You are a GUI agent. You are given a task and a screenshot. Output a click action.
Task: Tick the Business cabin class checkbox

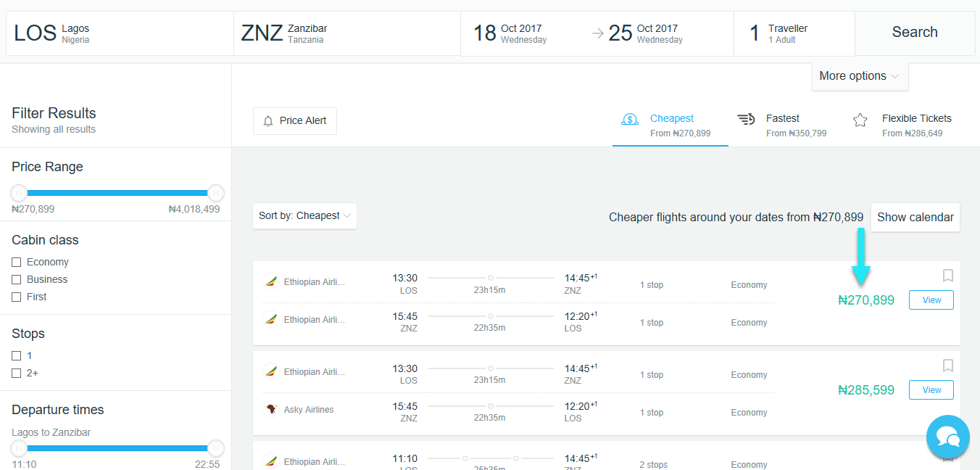16,280
